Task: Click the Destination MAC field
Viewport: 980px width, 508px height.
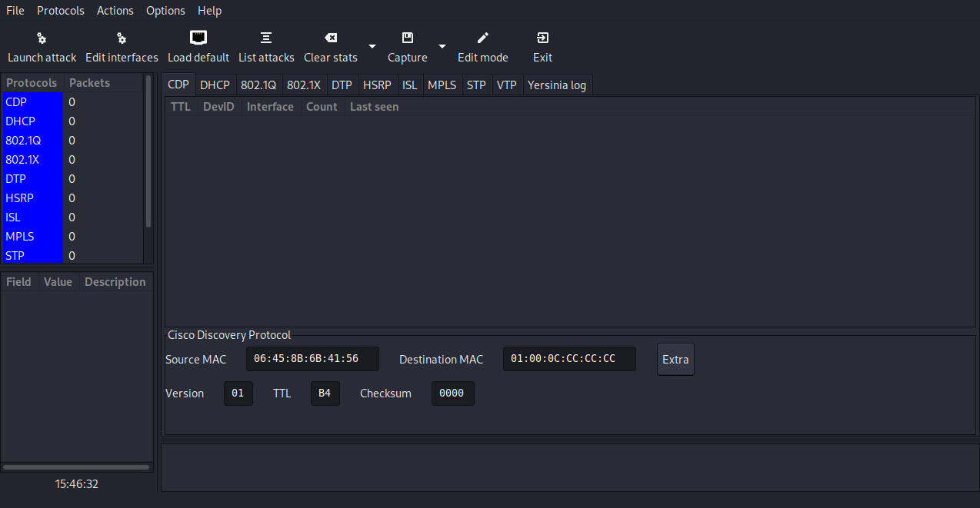Action: [x=569, y=359]
